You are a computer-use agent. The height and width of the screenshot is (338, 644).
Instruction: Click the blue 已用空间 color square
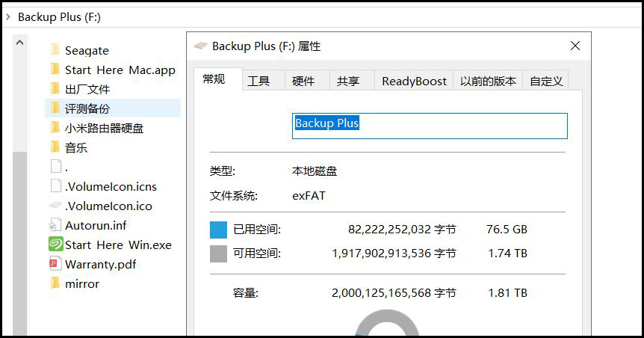coord(218,230)
